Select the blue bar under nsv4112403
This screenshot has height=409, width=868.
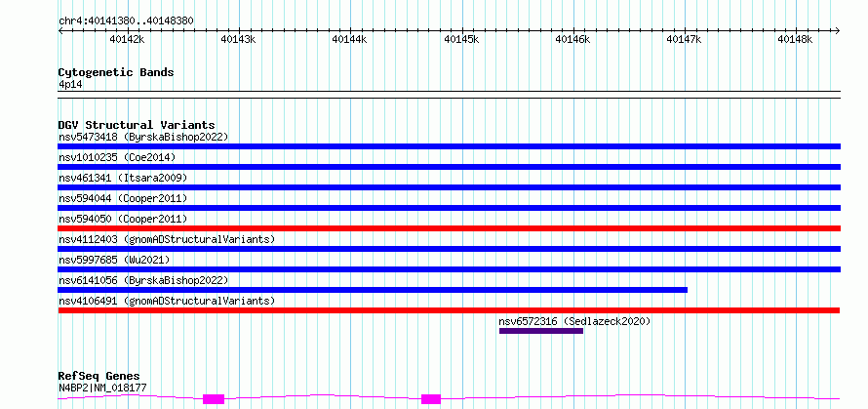[x=449, y=249]
